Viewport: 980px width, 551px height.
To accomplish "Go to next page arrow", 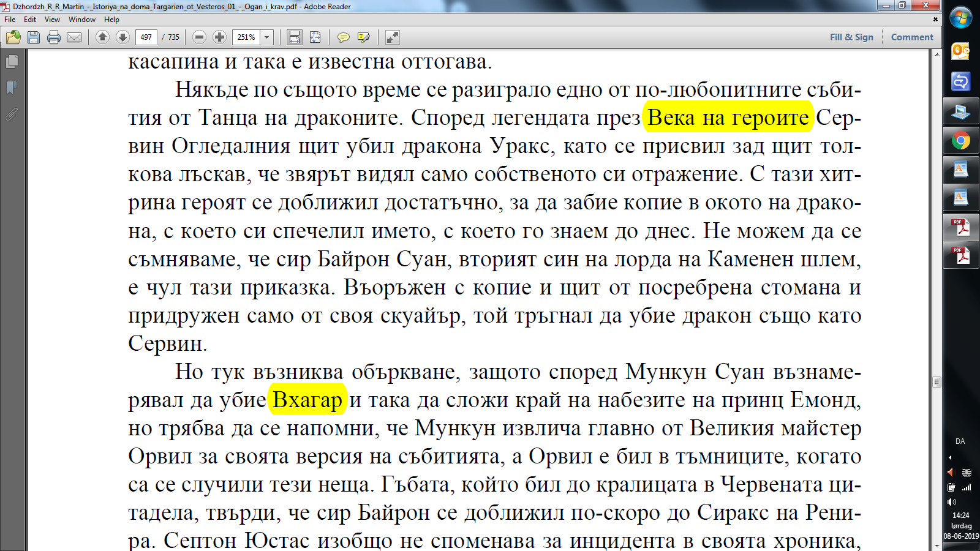I will pos(123,37).
